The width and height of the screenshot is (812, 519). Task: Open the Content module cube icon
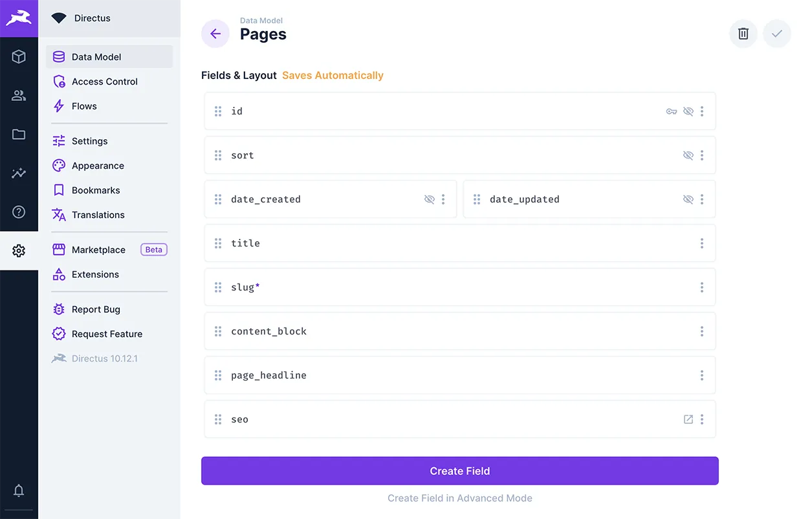[x=19, y=57]
